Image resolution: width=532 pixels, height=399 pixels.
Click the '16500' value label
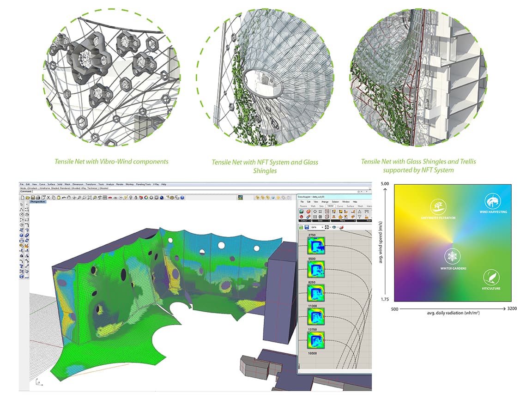[312, 354]
